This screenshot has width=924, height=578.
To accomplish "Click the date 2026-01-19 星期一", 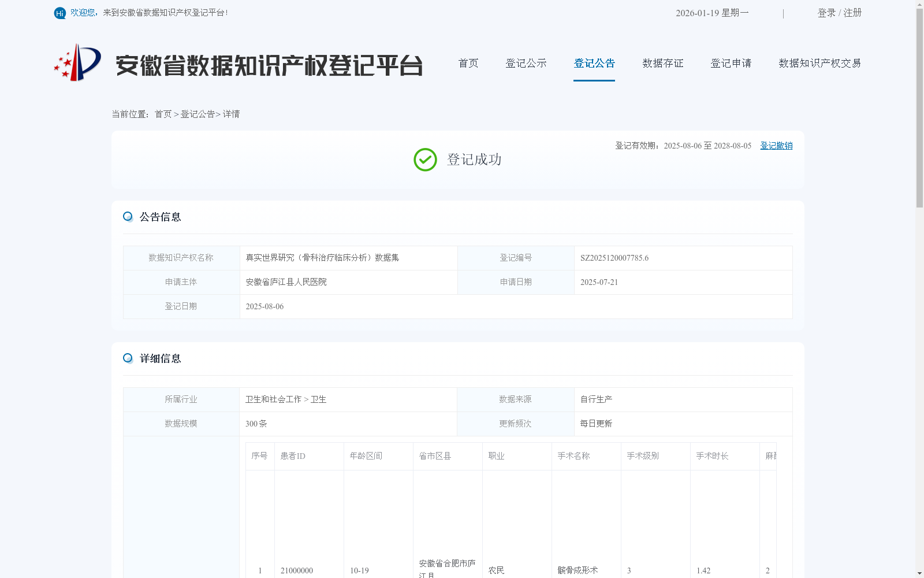I will click(x=712, y=13).
